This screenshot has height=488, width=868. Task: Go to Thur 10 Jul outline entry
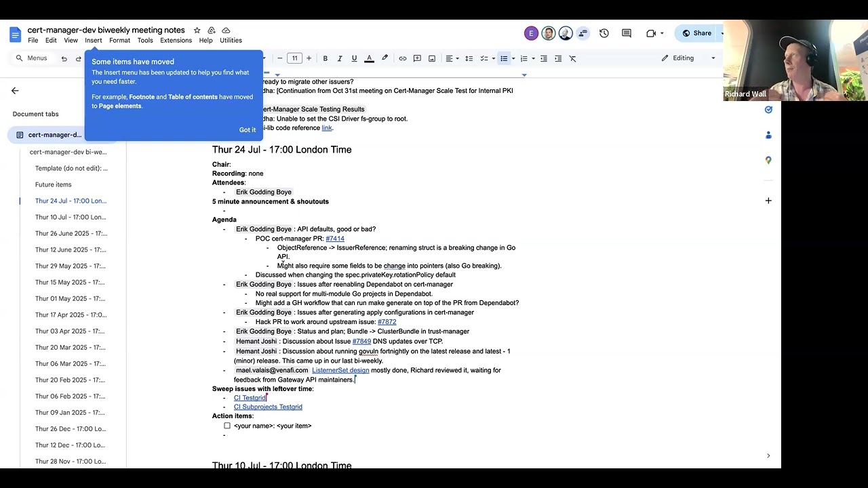71,217
